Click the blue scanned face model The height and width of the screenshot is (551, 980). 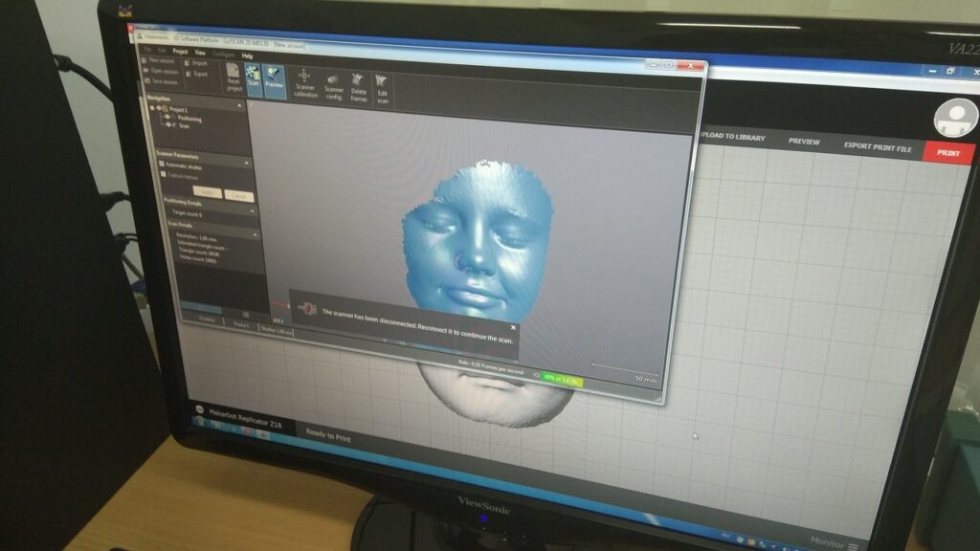pos(478,240)
